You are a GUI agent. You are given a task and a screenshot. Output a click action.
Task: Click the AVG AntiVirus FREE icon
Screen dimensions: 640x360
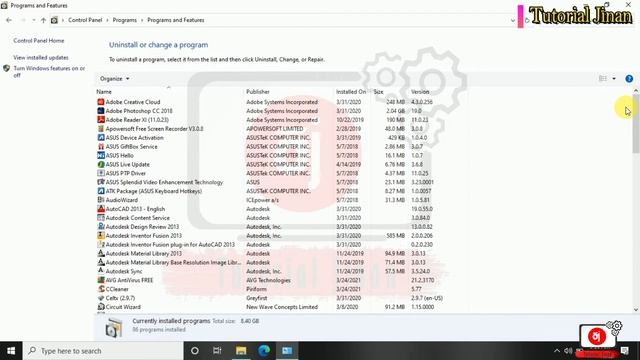tap(101, 280)
